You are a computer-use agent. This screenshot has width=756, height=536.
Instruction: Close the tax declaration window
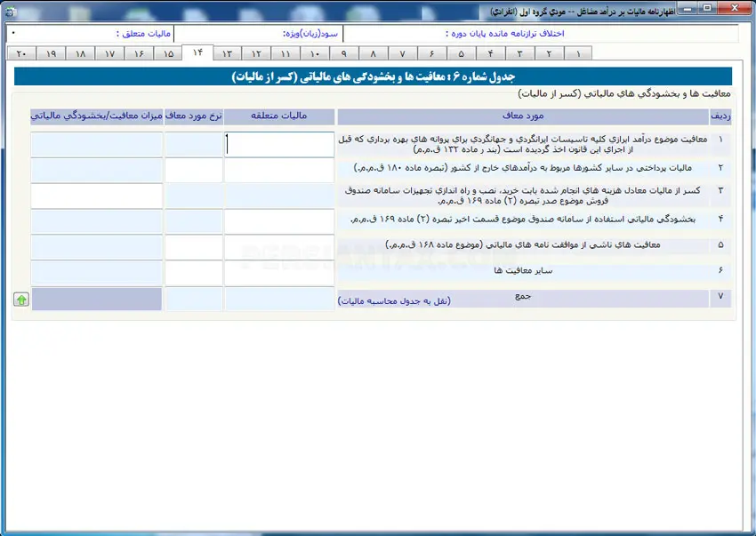[735, 8]
